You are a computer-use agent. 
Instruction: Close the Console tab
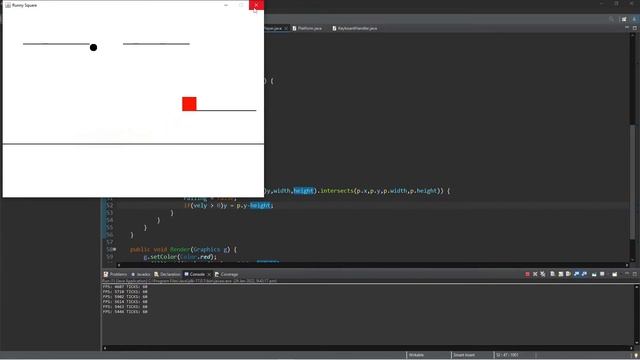tap(209, 274)
